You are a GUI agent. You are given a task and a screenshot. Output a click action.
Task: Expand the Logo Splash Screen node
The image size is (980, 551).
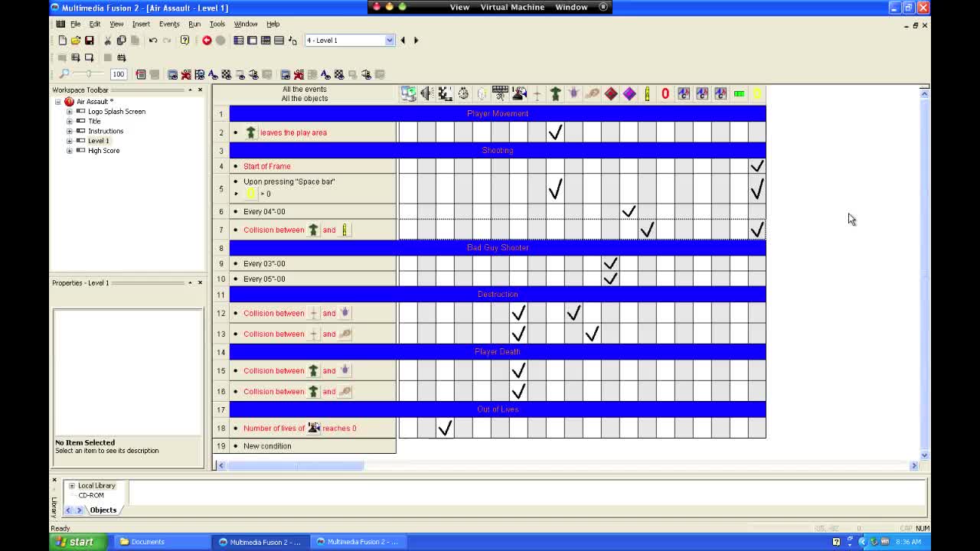point(70,112)
